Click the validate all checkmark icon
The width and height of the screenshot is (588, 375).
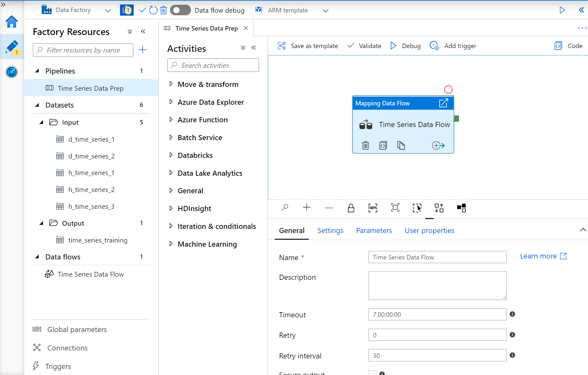point(143,10)
